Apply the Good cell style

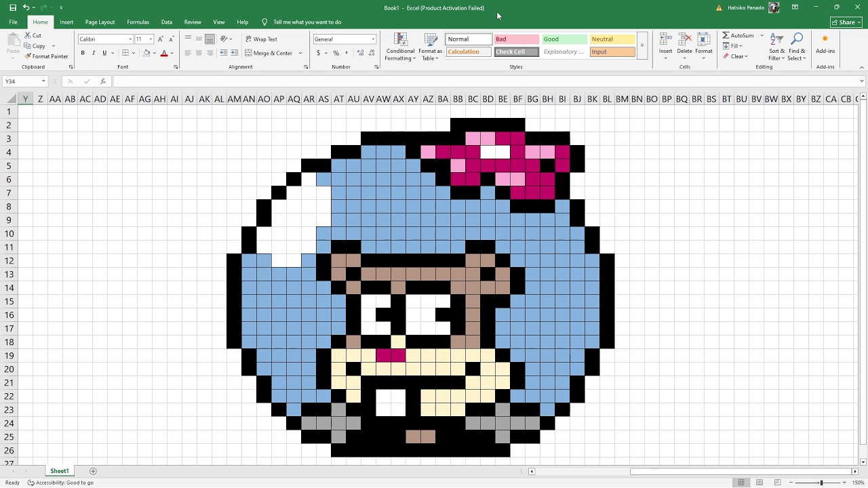click(564, 39)
